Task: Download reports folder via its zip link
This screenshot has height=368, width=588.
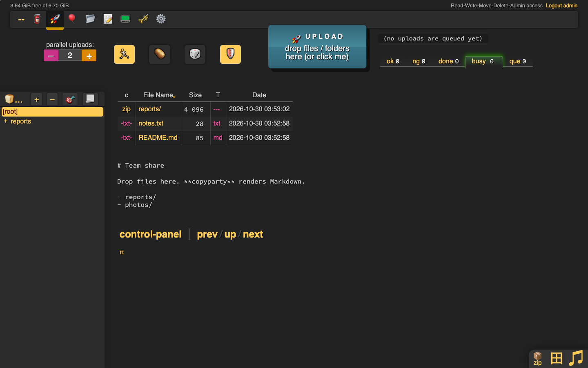Action: click(126, 109)
